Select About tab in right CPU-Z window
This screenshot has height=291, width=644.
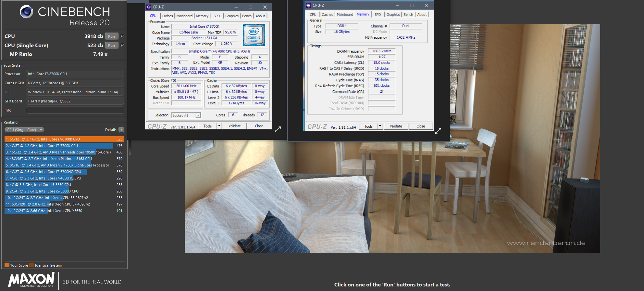coord(422,15)
